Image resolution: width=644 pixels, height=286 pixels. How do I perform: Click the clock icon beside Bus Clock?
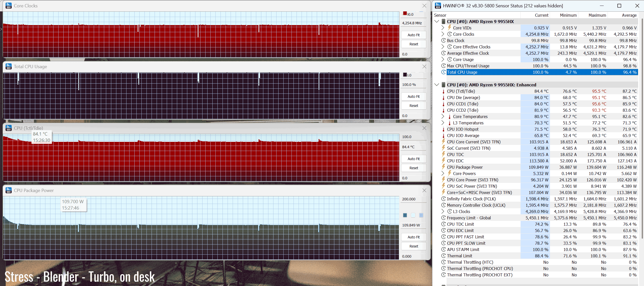(x=443, y=41)
